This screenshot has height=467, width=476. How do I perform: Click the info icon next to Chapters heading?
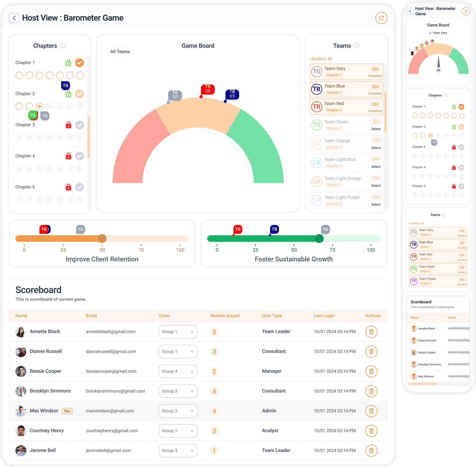(x=63, y=46)
